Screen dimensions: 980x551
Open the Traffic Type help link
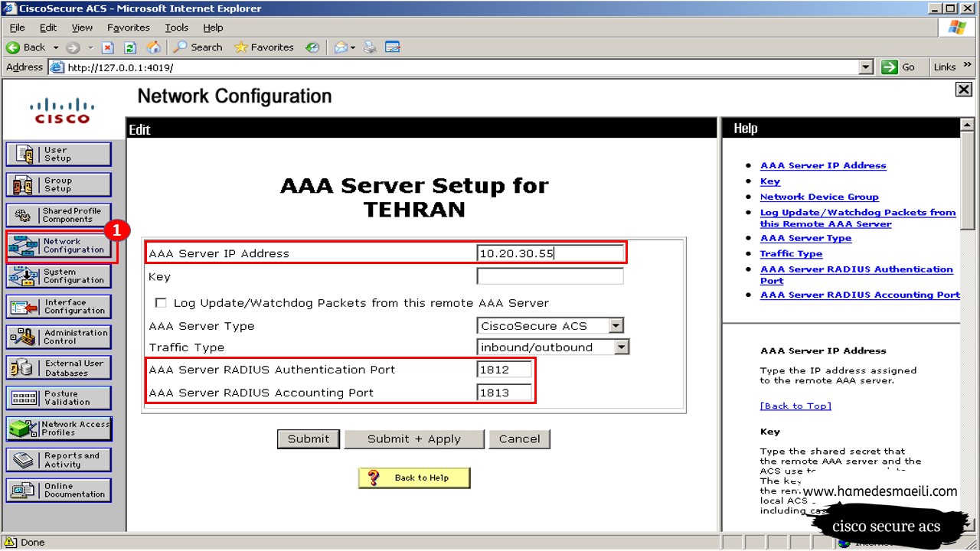tap(791, 254)
